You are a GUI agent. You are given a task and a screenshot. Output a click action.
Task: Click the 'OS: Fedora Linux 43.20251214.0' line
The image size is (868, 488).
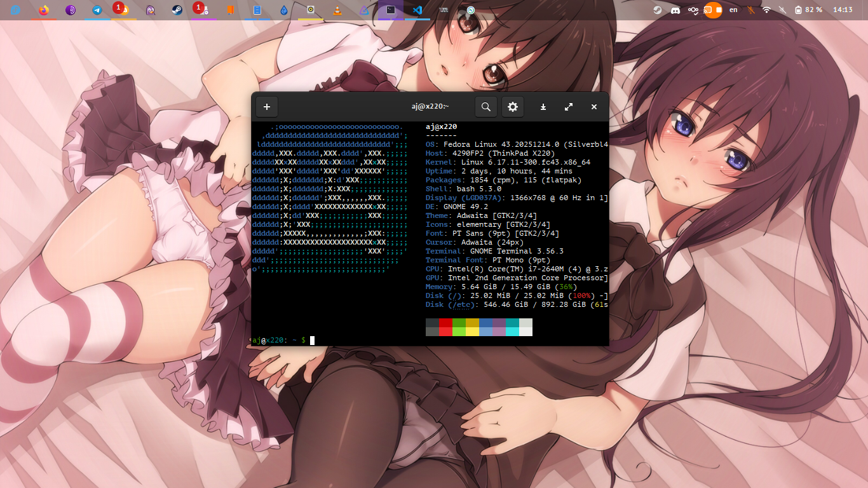point(517,144)
